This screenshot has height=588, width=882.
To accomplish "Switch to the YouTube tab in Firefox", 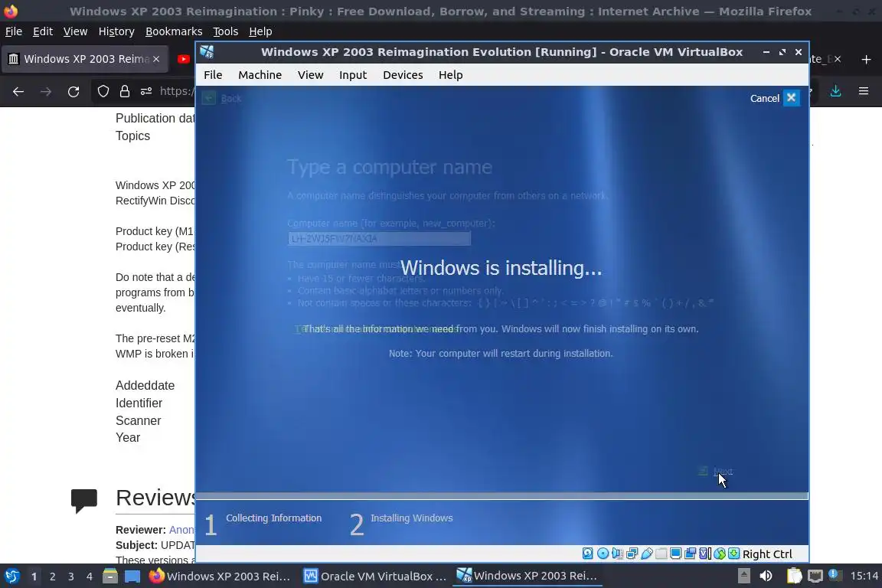I will (x=184, y=59).
